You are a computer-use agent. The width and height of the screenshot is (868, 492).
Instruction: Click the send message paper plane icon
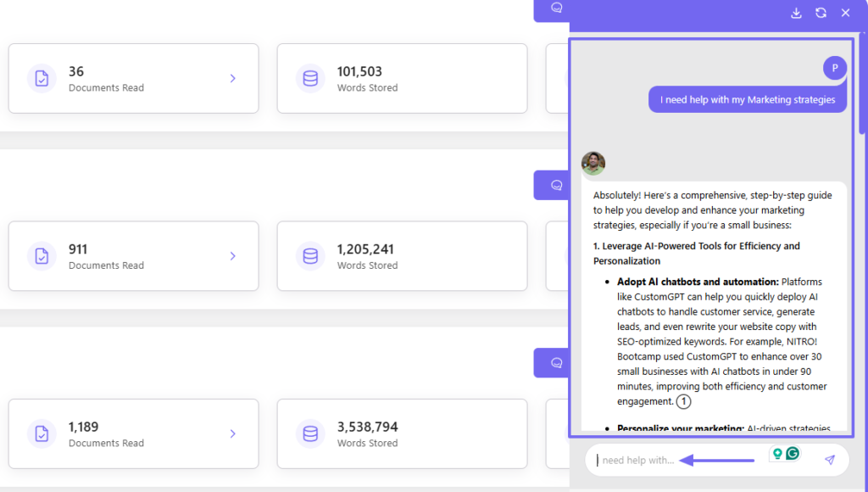tap(829, 459)
